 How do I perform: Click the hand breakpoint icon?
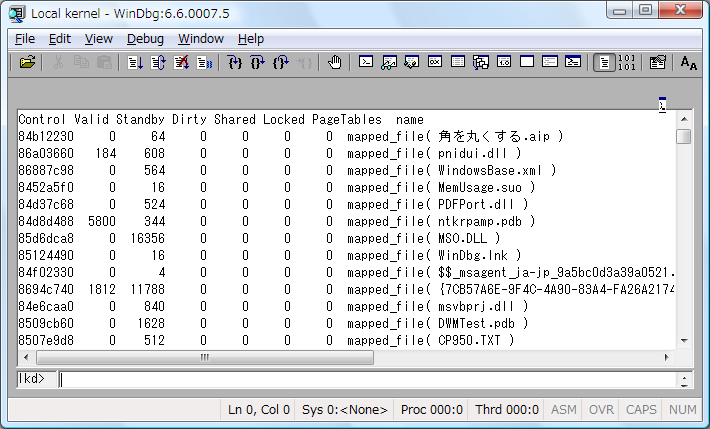pos(335,62)
